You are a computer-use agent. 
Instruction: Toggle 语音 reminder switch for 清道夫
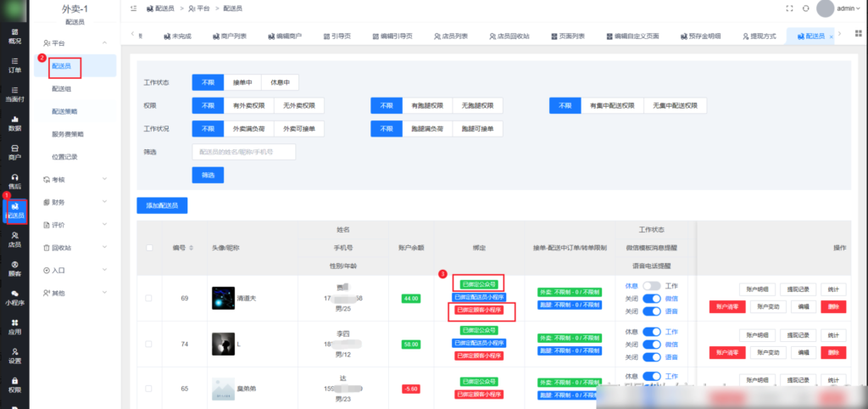point(652,311)
